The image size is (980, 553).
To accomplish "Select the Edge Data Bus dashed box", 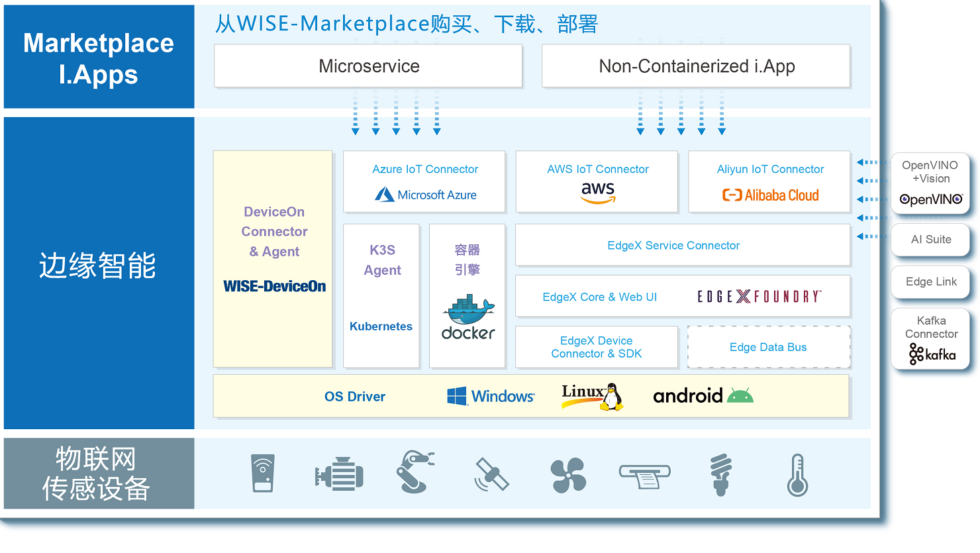I will pyautogui.click(x=769, y=347).
